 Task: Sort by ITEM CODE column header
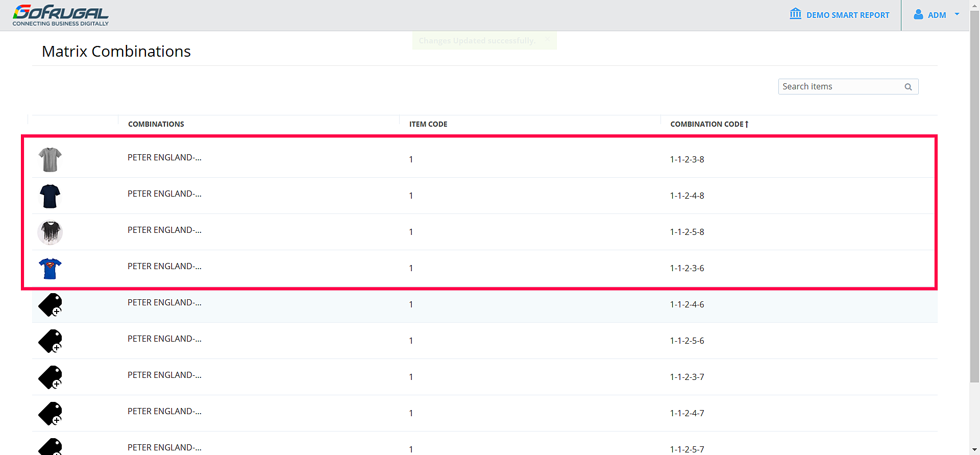click(x=428, y=124)
